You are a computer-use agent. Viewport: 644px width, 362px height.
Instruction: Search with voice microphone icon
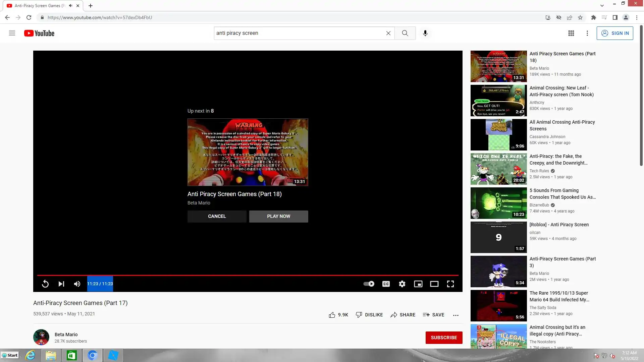[425, 33]
